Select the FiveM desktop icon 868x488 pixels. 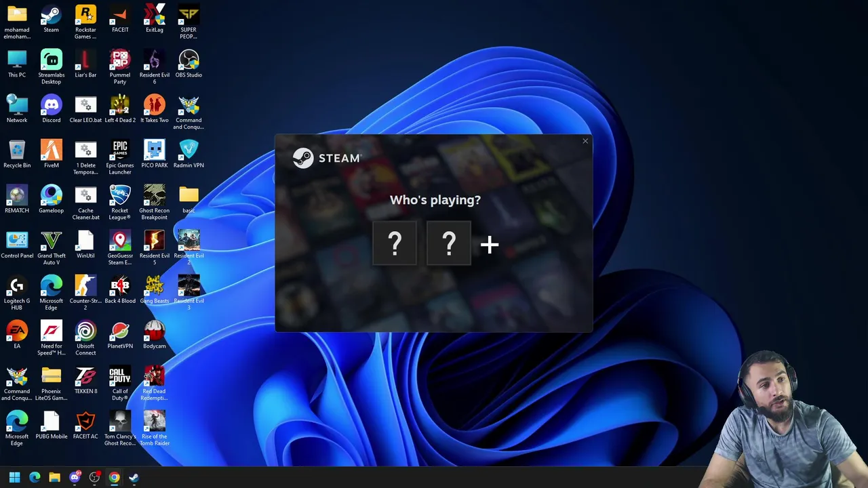point(51,155)
